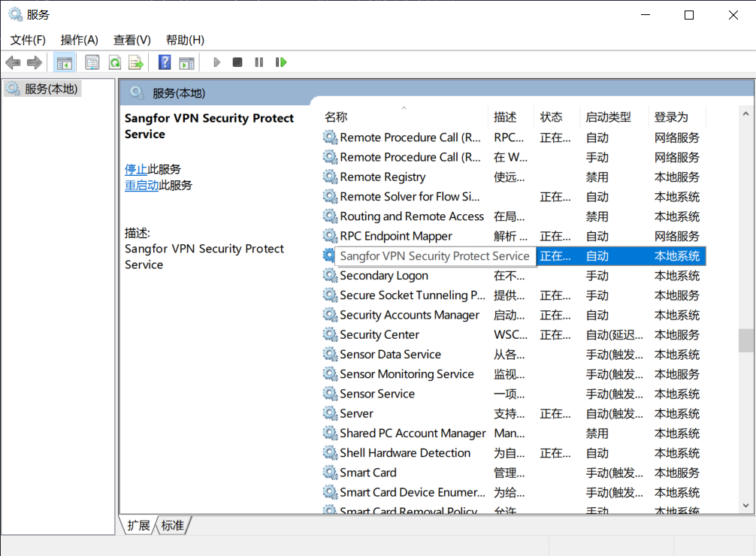
Task: Click the Export List toolbar icon
Action: (x=135, y=62)
